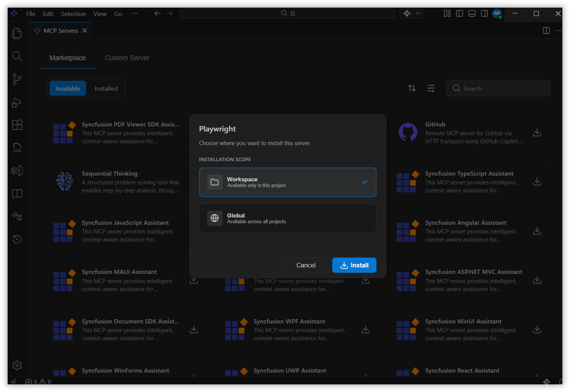The height and width of the screenshot is (392, 570).
Task: Download Syncfusion TypeScript Assistant server
Action: pos(537,182)
